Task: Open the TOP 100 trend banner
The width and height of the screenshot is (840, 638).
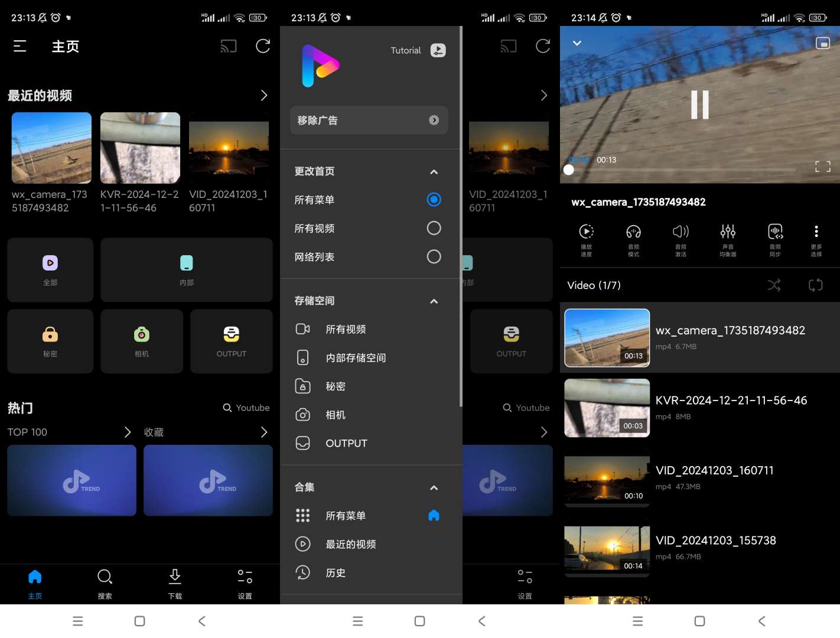Action: click(71, 480)
